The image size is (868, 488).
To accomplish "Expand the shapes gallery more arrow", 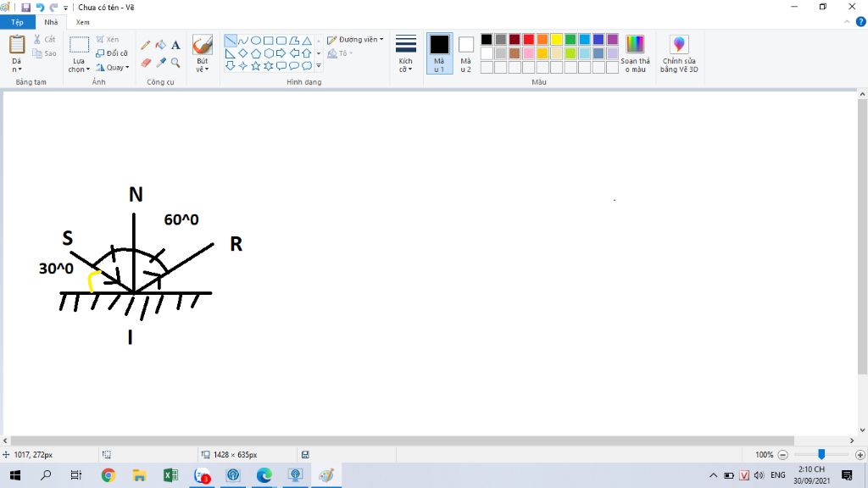I will (x=319, y=66).
